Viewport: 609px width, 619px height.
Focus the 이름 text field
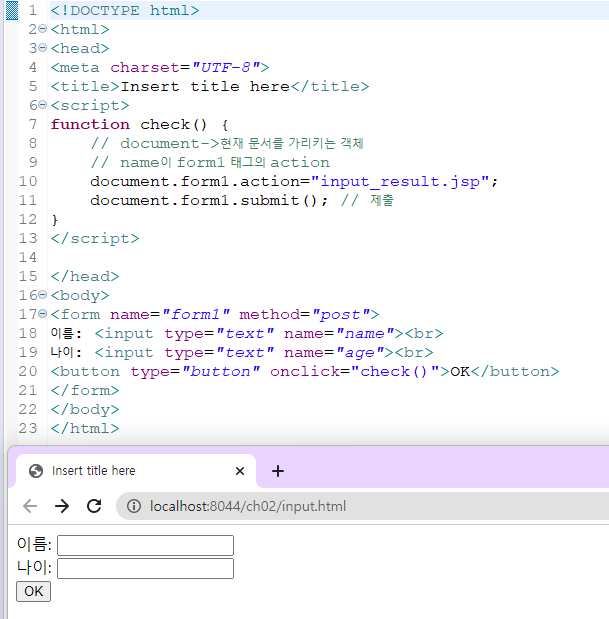click(x=145, y=545)
